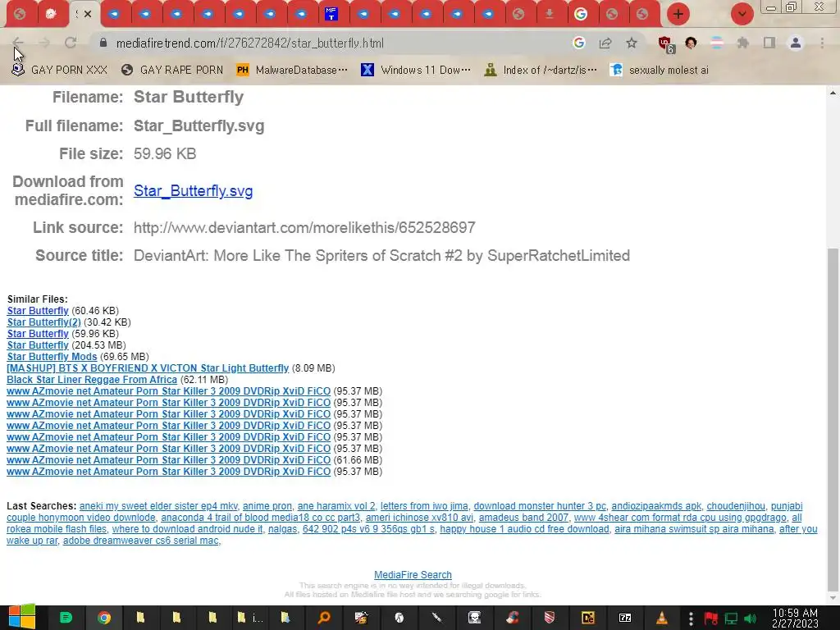
Task: Open the 7z app on taskbar
Action: tap(625, 618)
